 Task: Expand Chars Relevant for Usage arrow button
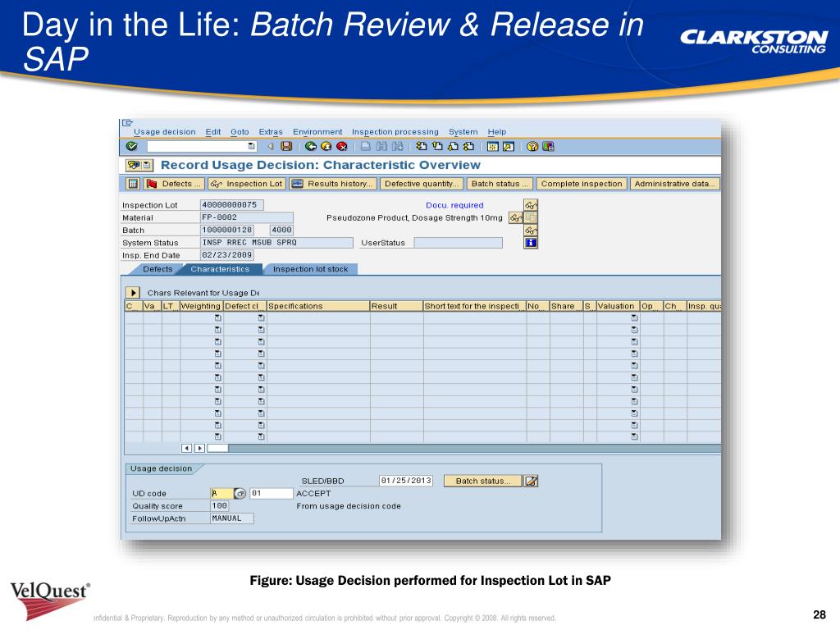tap(133, 293)
